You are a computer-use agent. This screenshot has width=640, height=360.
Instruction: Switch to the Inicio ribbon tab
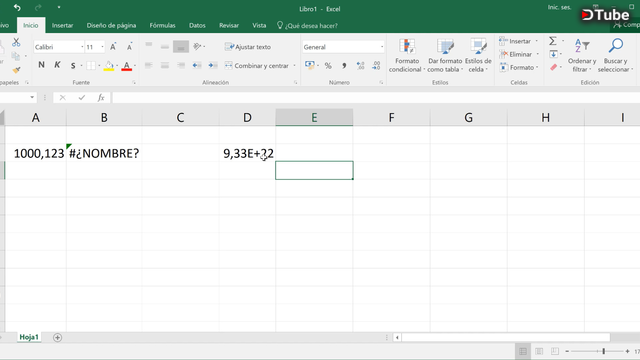(x=31, y=25)
